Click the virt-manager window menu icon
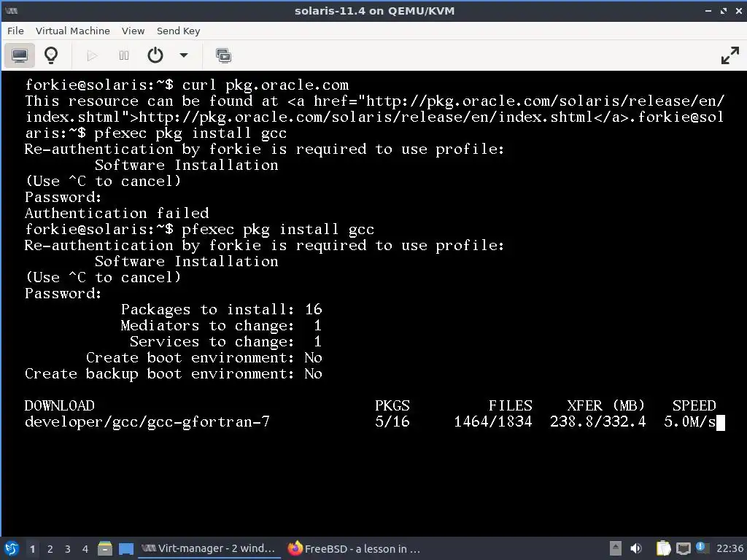 [x=12, y=10]
